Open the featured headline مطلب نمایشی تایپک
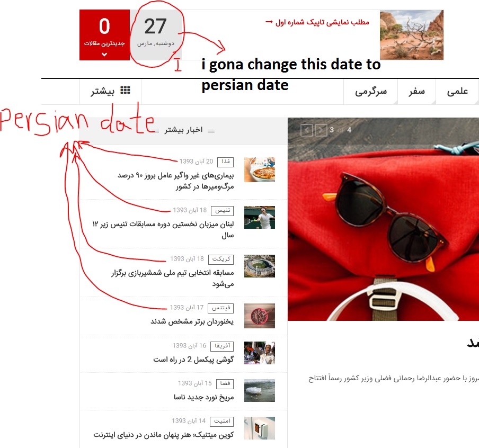The image size is (479, 448). (322, 22)
